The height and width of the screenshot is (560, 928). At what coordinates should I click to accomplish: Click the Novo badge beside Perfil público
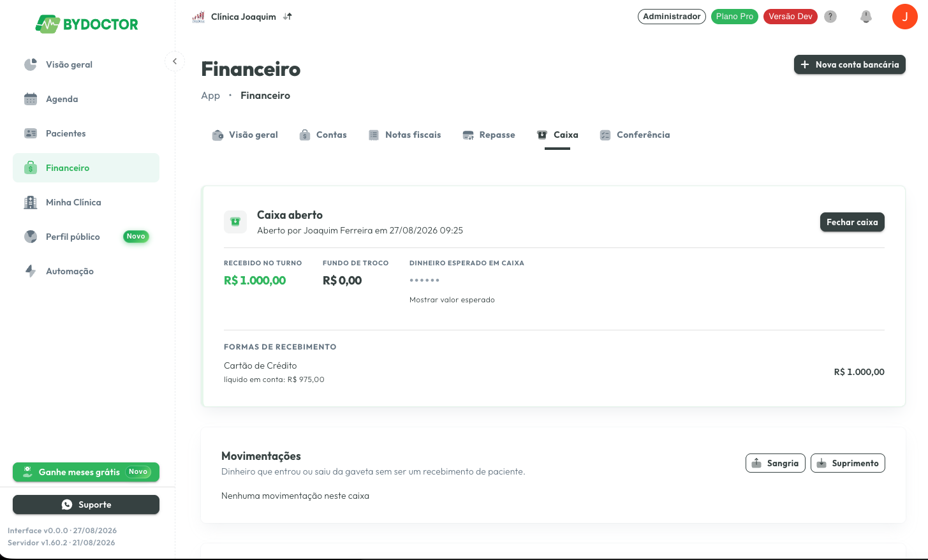pyautogui.click(x=136, y=237)
